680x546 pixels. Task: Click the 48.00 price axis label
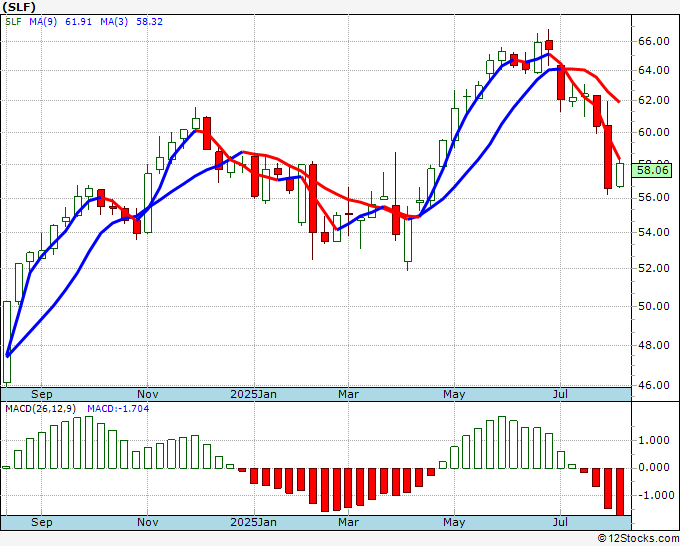point(654,346)
